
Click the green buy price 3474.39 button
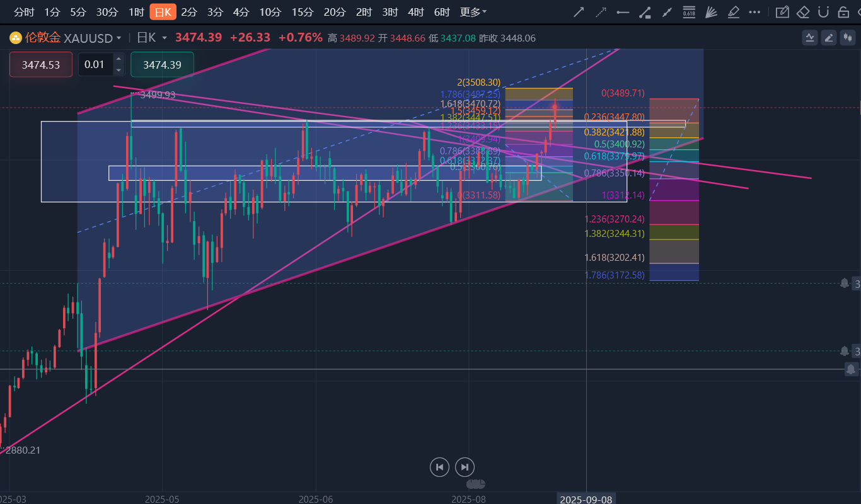tap(162, 65)
